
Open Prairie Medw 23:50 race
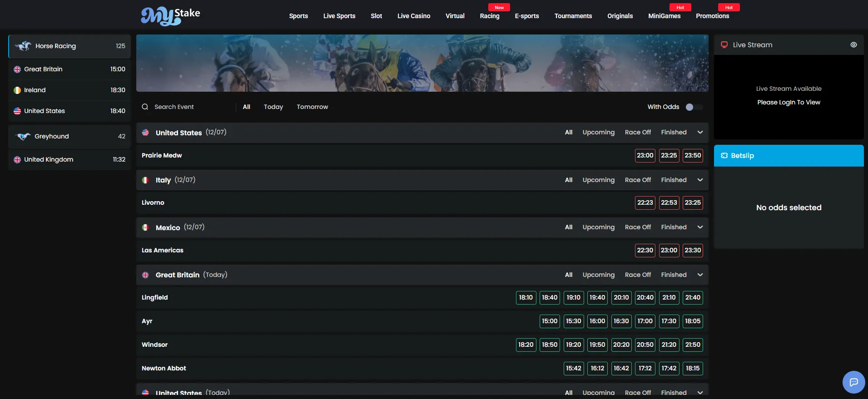point(693,155)
